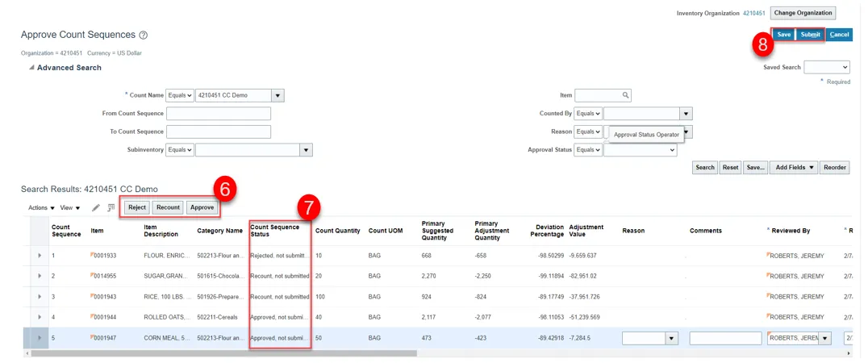Open the Subinventory value dropdown arrow

tap(306, 150)
